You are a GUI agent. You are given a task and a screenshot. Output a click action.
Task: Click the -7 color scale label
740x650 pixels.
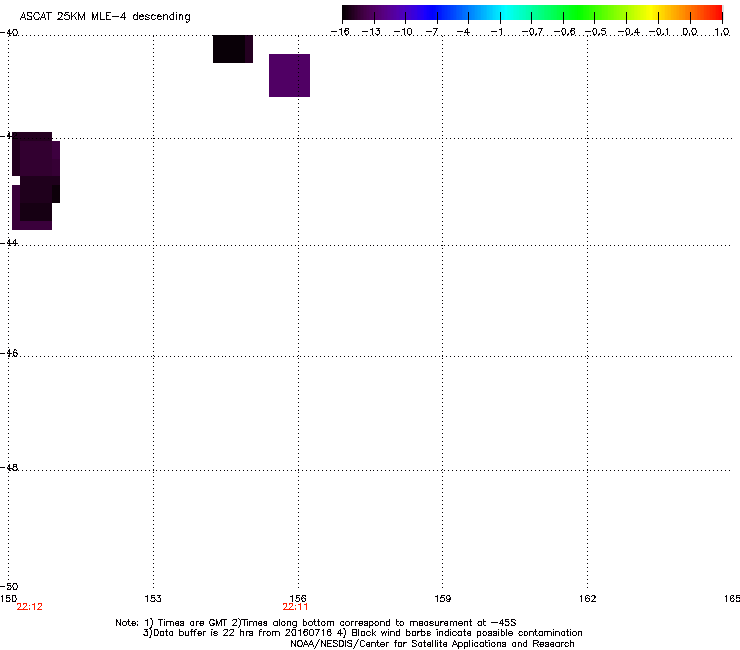click(x=432, y=32)
